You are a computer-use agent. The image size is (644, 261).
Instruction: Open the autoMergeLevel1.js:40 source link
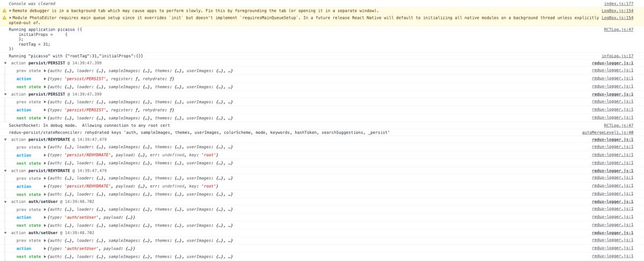pos(608,132)
